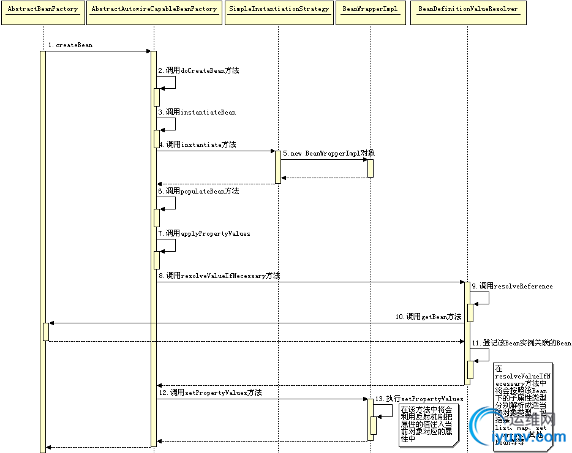
Task: Select the AbstractBeanFactory getBean activation bar
Action: tap(46, 332)
